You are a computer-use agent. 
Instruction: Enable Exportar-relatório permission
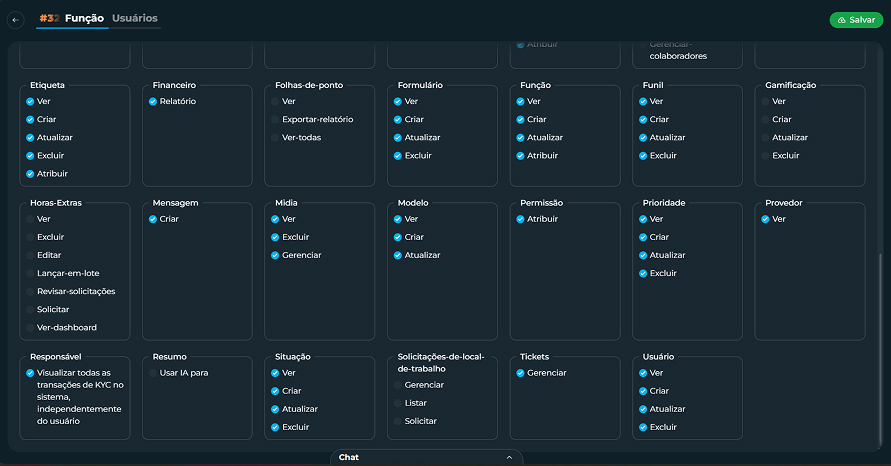[275, 120]
